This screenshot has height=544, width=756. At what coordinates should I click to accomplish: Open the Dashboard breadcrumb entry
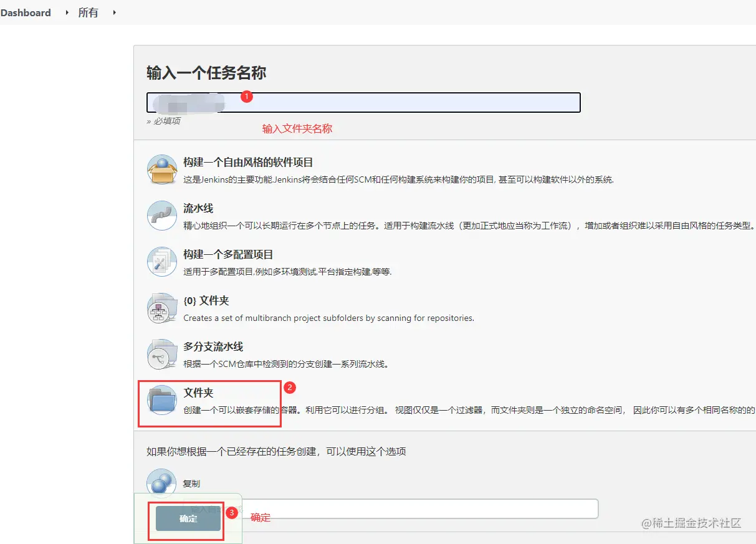[x=26, y=12]
